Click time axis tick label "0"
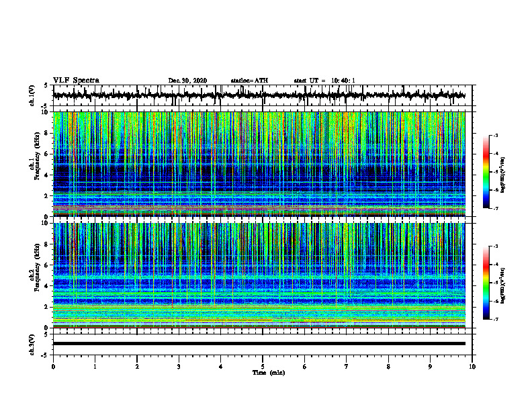This screenshot has width=532, height=411. click(53, 367)
